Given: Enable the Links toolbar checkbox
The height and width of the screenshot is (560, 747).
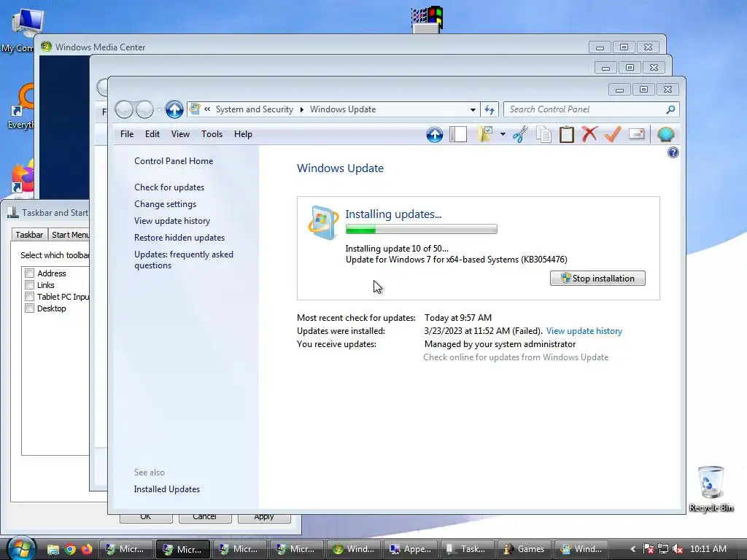Looking at the screenshot, I should click(29, 285).
